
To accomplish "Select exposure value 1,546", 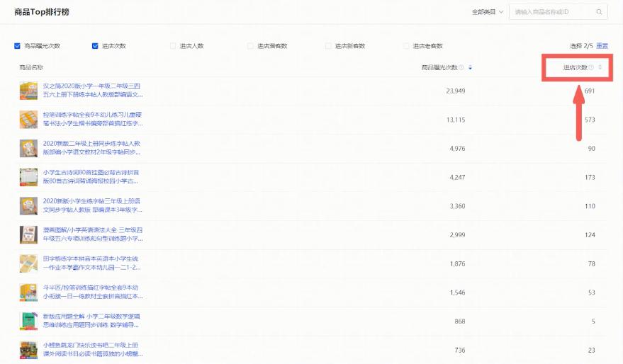I will tap(457, 292).
